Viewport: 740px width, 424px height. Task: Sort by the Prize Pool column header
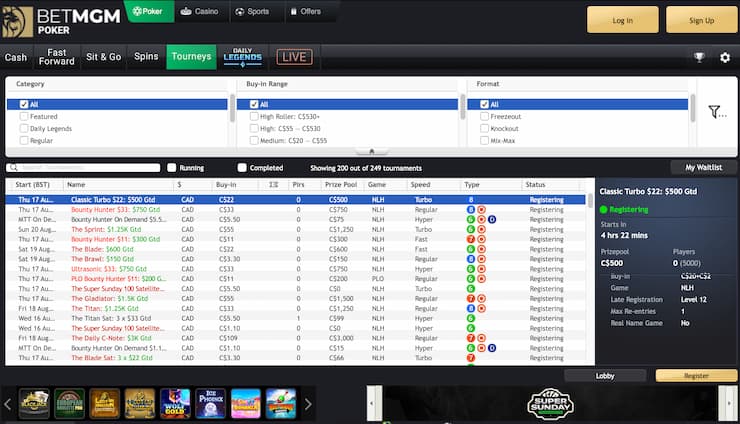(x=342, y=185)
